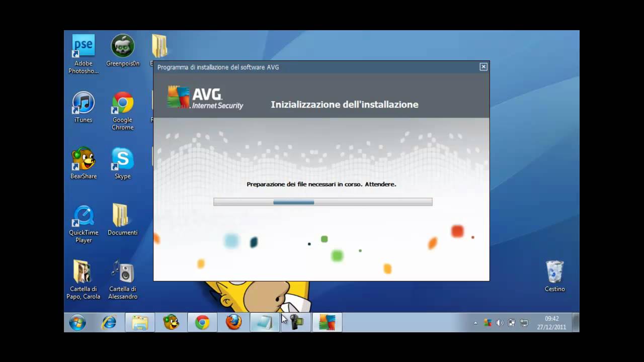Open the colored flag tray icon

point(488,323)
